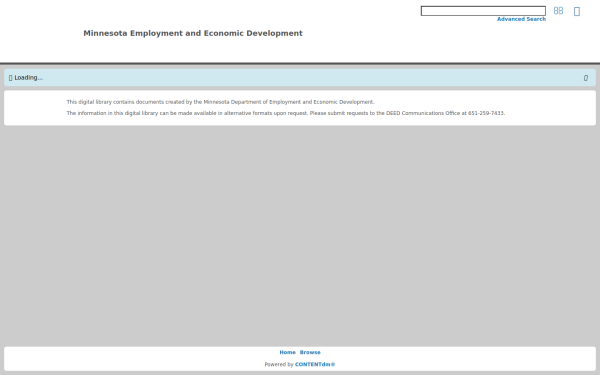
Task: Dismiss the Loading banner via its right icon
Action: click(x=585, y=78)
